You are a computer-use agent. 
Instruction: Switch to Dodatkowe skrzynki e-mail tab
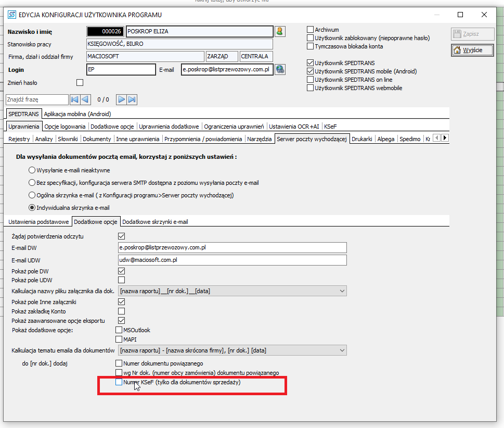click(x=155, y=222)
